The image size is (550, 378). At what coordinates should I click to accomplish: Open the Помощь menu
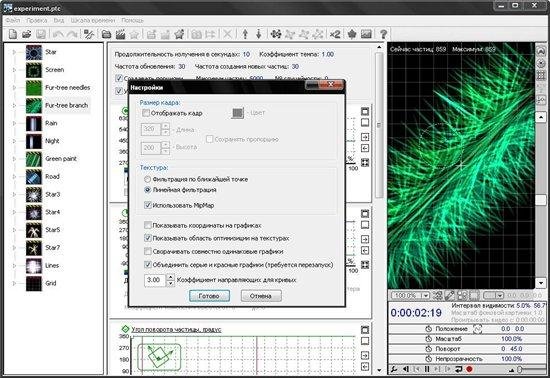coord(132,20)
